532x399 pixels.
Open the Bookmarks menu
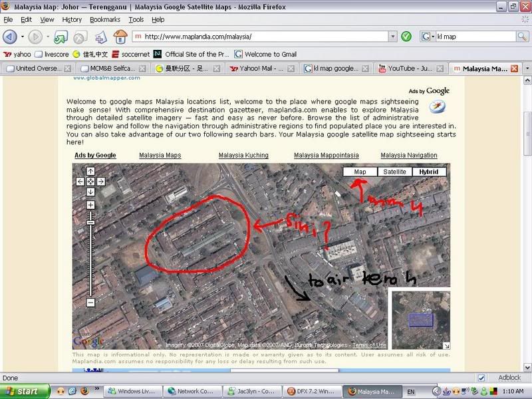[105, 20]
